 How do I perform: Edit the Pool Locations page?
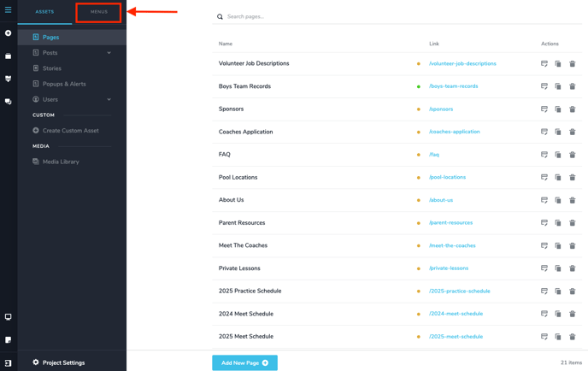(544, 177)
